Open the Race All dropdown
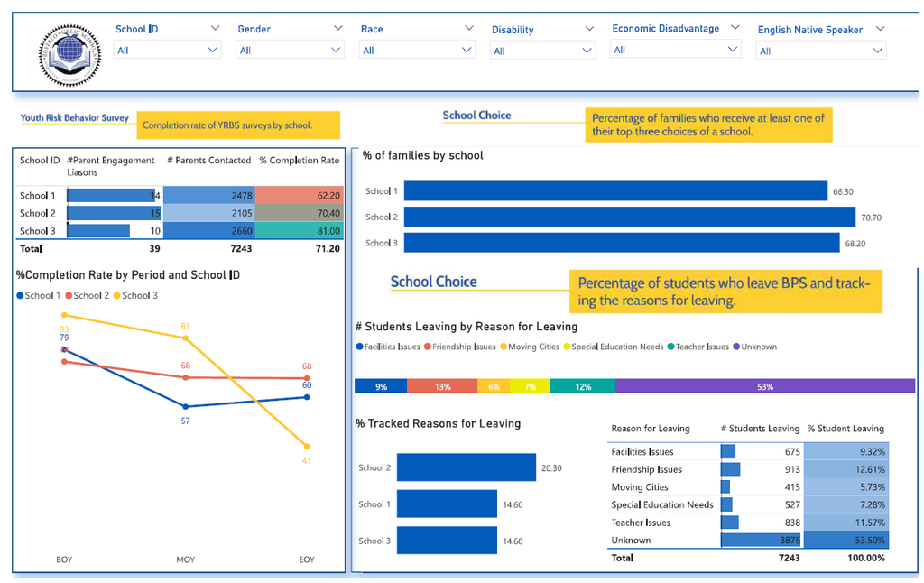 pos(417,51)
